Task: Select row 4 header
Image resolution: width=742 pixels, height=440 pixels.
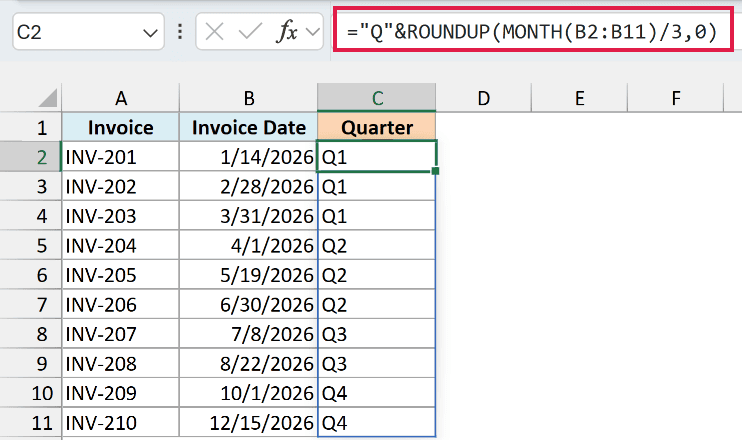Action: (31, 216)
